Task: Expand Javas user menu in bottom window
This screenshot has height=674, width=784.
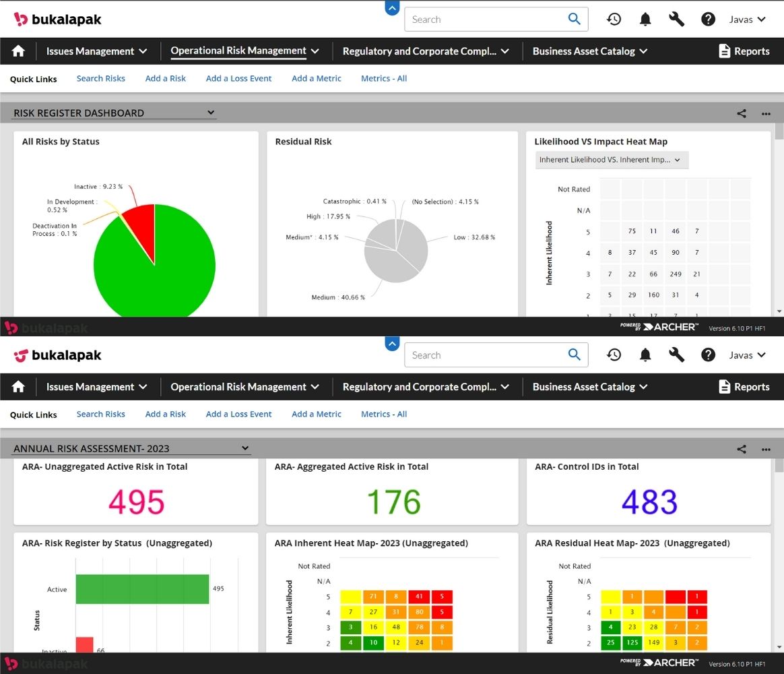Action: pos(747,355)
